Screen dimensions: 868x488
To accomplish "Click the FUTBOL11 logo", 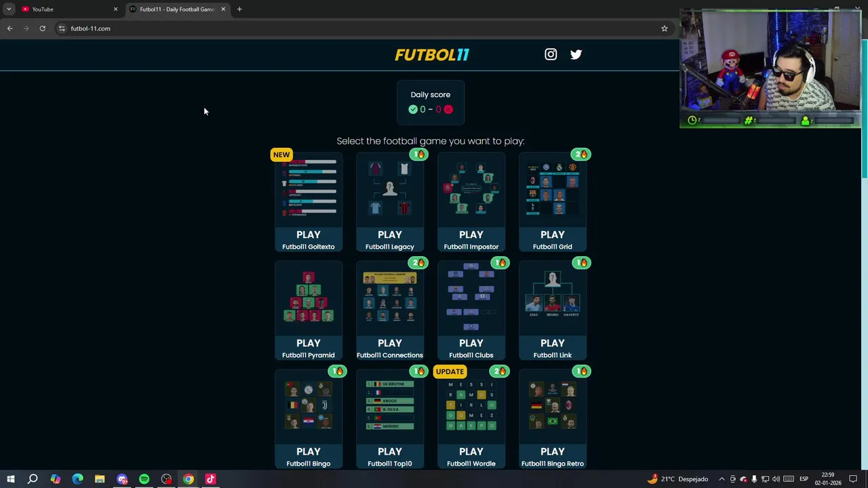I will coord(432,55).
